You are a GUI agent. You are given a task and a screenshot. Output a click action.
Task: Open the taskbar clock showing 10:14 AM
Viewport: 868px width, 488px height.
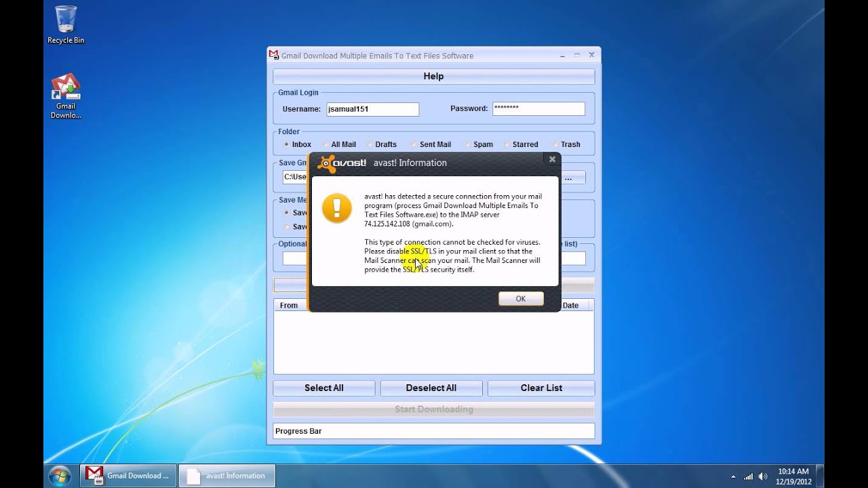coord(793,476)
